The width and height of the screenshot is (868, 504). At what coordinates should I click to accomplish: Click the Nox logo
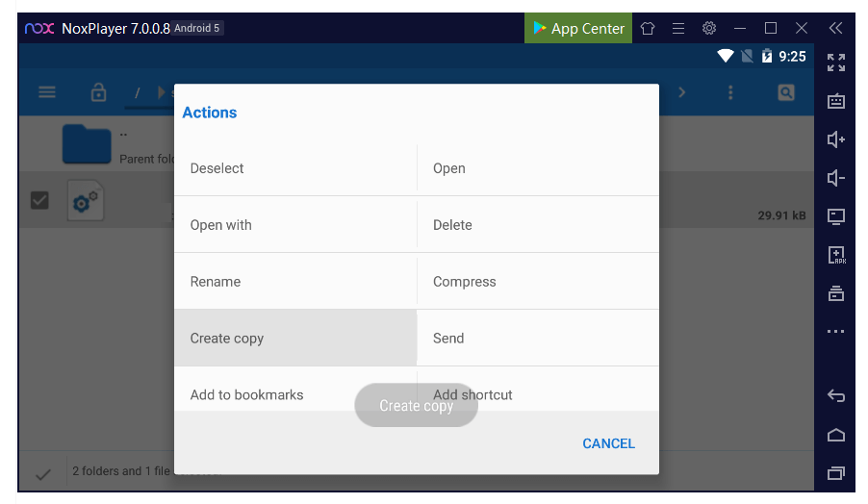click(x=39, y=28)
